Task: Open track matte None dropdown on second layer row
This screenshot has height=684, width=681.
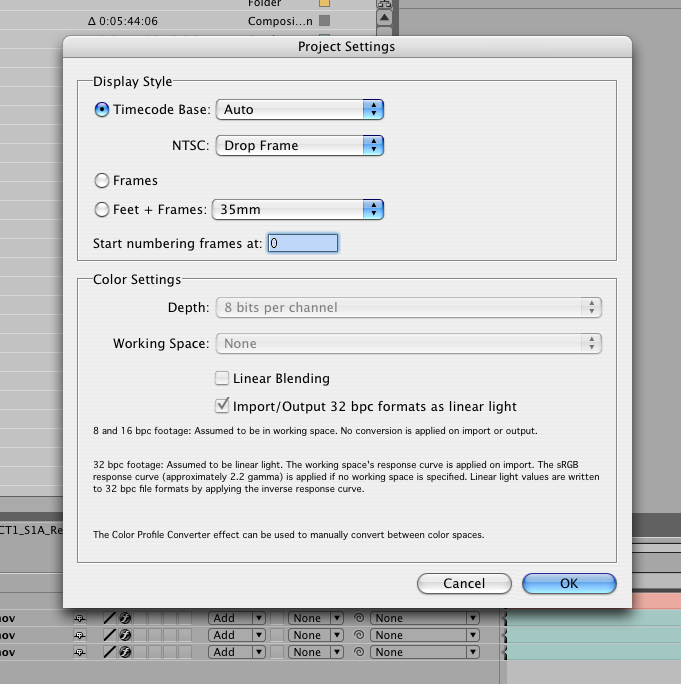Action: pyautogui.click(x=315, y=635)
